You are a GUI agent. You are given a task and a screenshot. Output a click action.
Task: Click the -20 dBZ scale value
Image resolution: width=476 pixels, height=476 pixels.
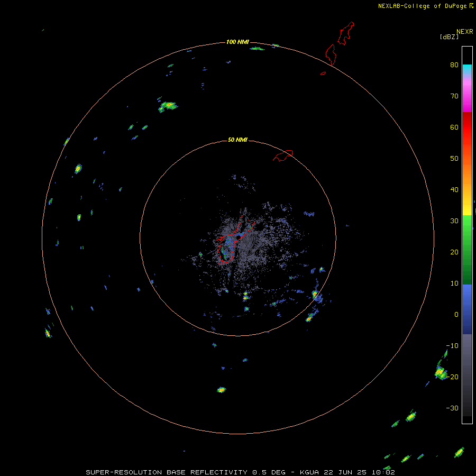452,377
